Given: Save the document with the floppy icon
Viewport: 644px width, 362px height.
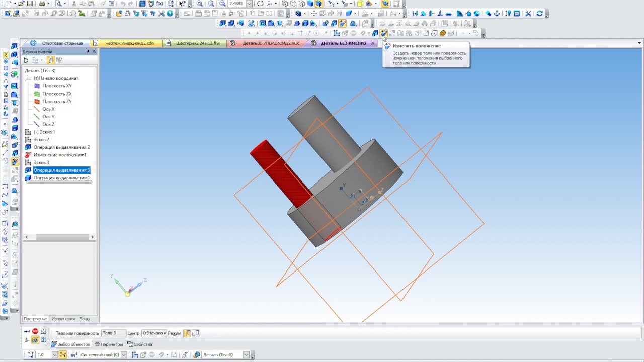Looking at the screenshot, I should coord(30,4).
